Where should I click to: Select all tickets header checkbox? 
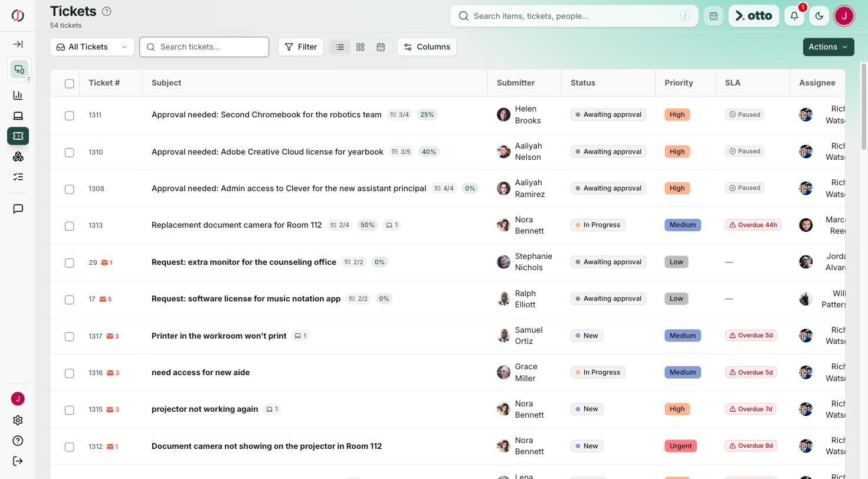[x=69, y=83]
